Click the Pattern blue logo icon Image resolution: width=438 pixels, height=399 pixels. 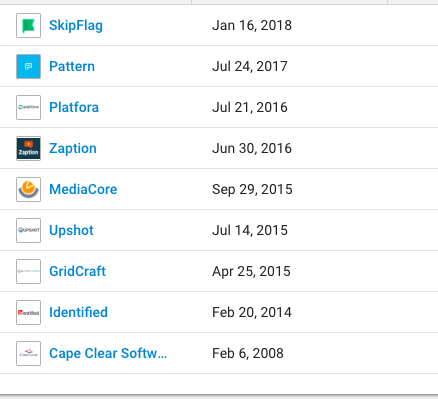28,66
